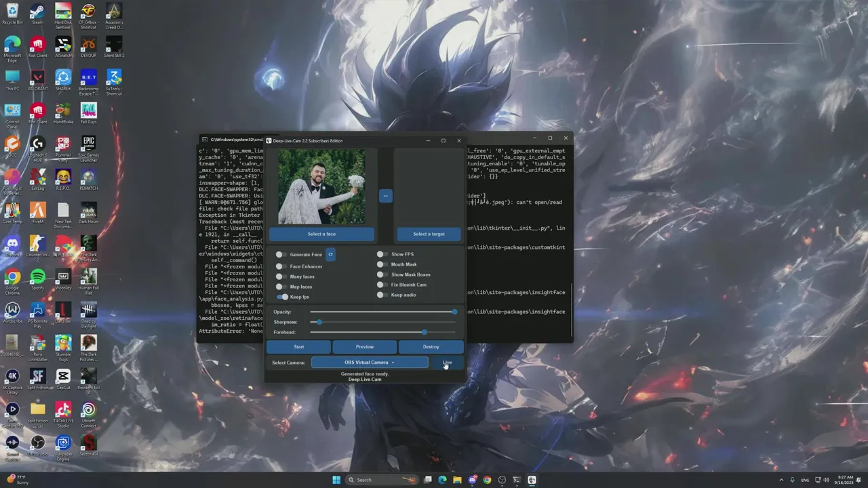Select the Wallpaper Engine desktop icon

[63, 447]
